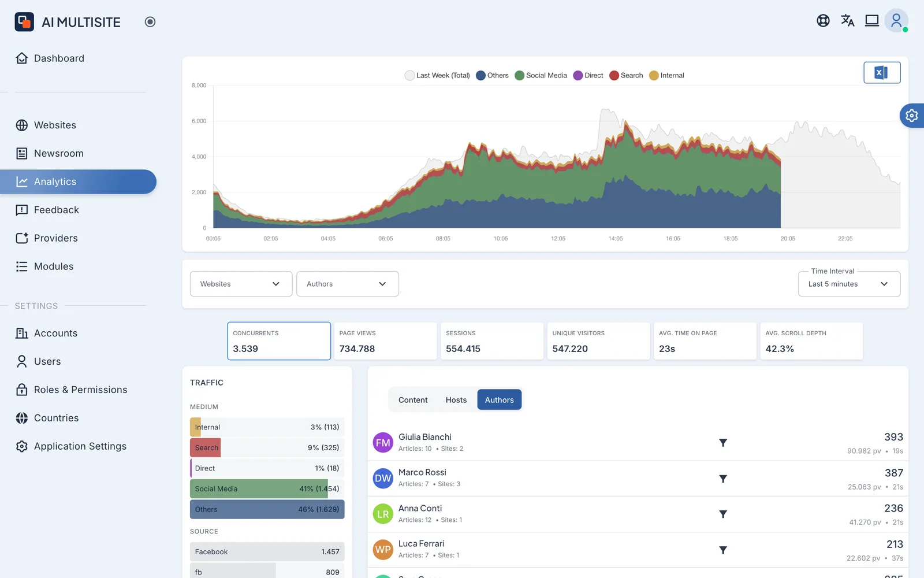Click the Internal traffic medium bar
924x578 pixels.
[267, 427]
